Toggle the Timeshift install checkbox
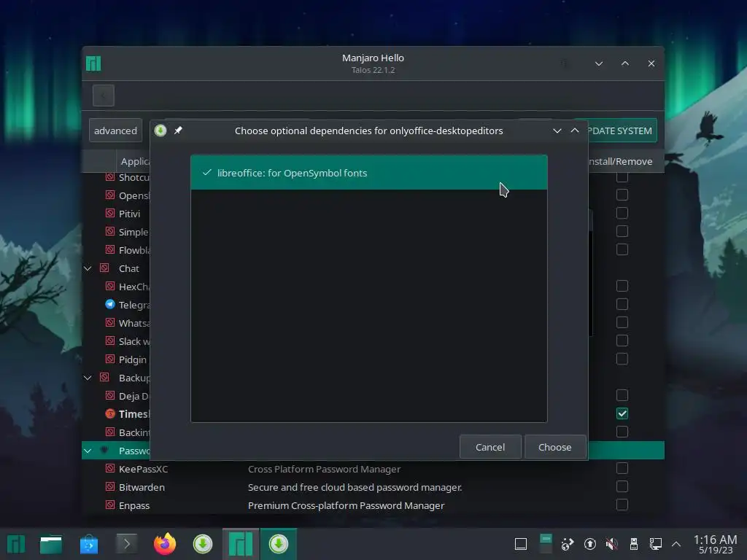 pyautogui.click(x=622, y=413)
